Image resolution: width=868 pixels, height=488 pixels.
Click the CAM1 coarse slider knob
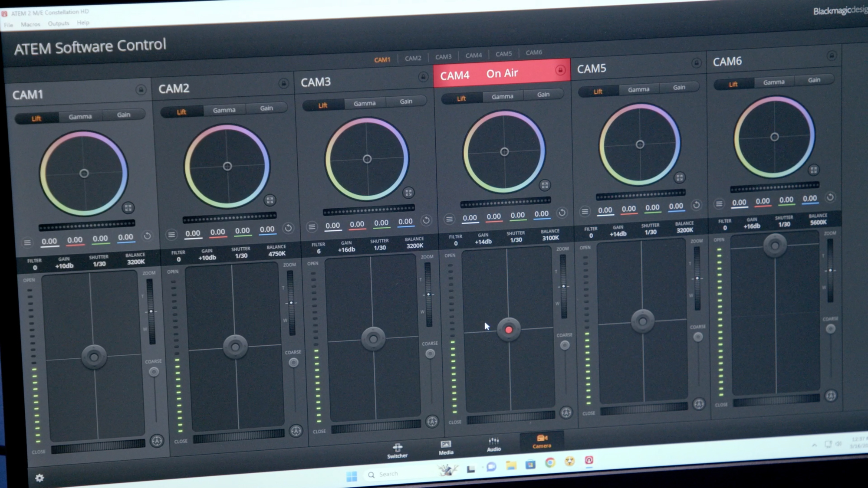[154, 372]
